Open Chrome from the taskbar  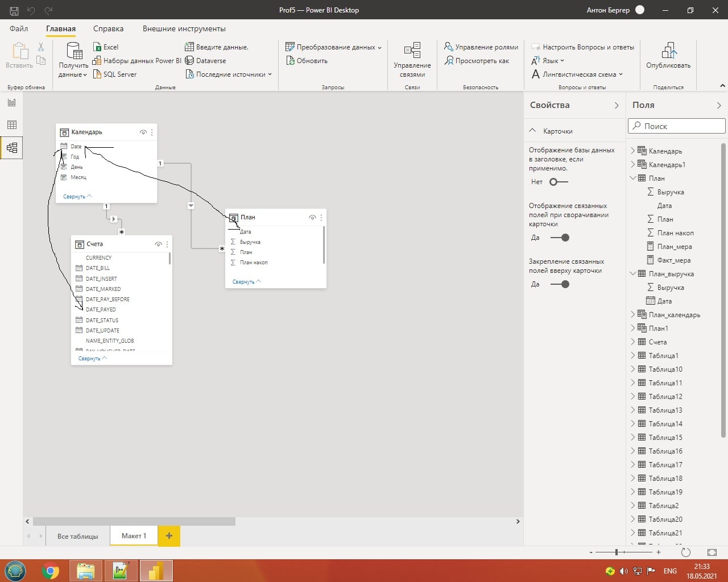click(51, 571)
